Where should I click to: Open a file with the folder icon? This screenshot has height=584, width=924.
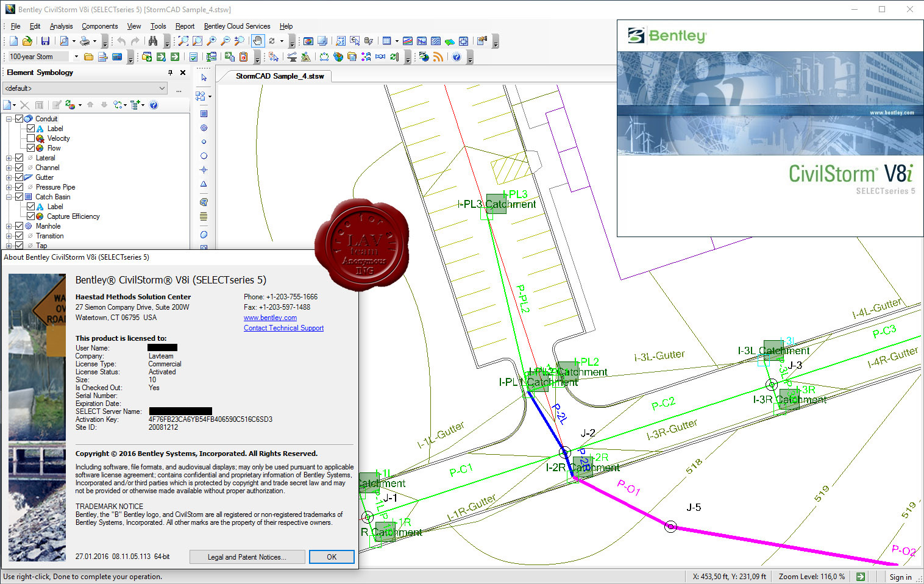coord(27,41)
